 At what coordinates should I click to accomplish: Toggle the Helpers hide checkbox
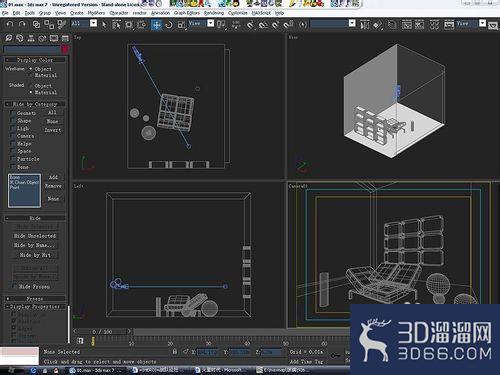[13, 144]
